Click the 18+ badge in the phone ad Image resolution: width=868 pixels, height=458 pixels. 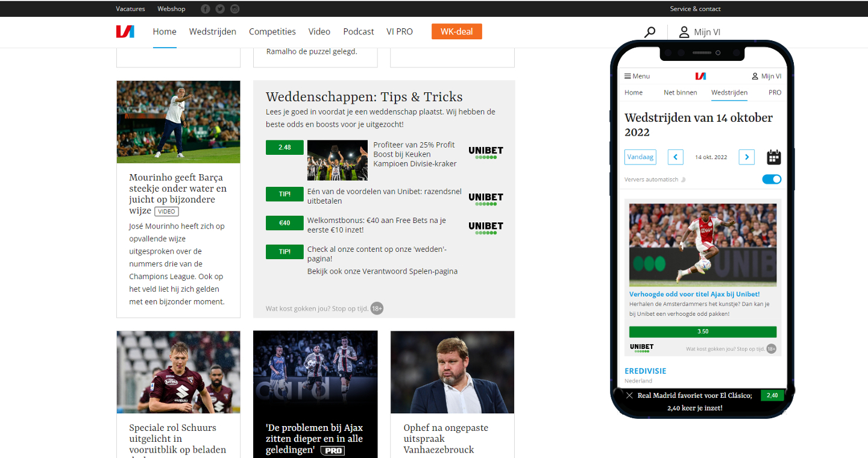pyautogui.click(x=771, y=348)
